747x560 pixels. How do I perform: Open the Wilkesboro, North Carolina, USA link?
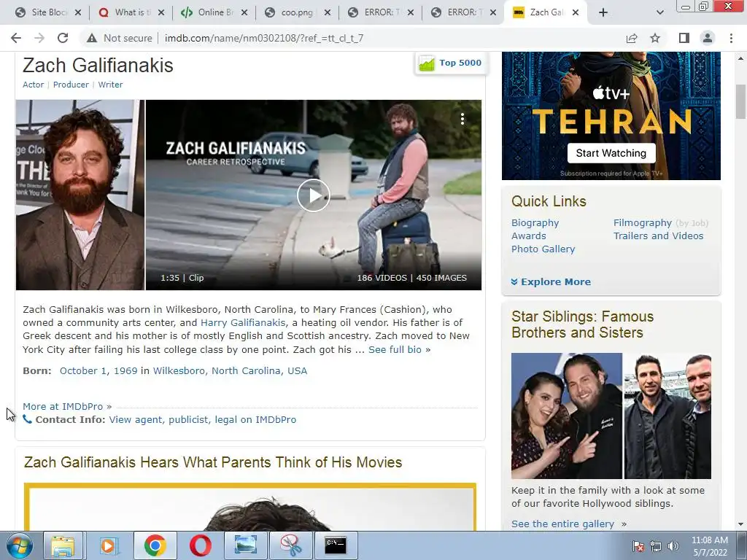(230, 371)
